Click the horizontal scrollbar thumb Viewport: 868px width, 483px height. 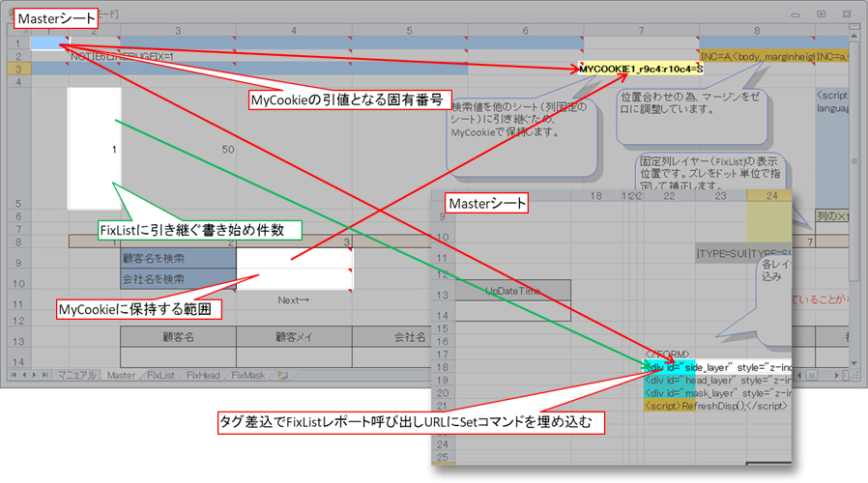coord(812,375)
